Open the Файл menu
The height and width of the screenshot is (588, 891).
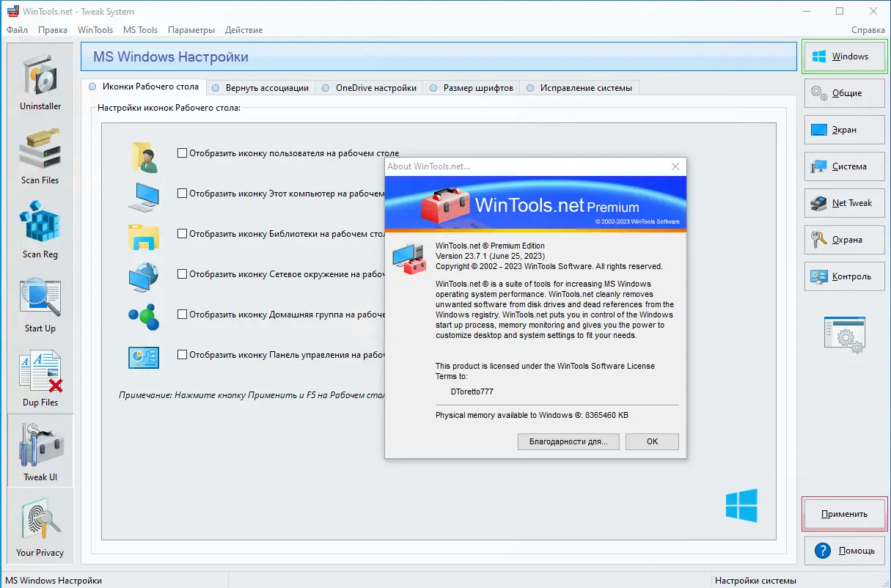point(17,30)
